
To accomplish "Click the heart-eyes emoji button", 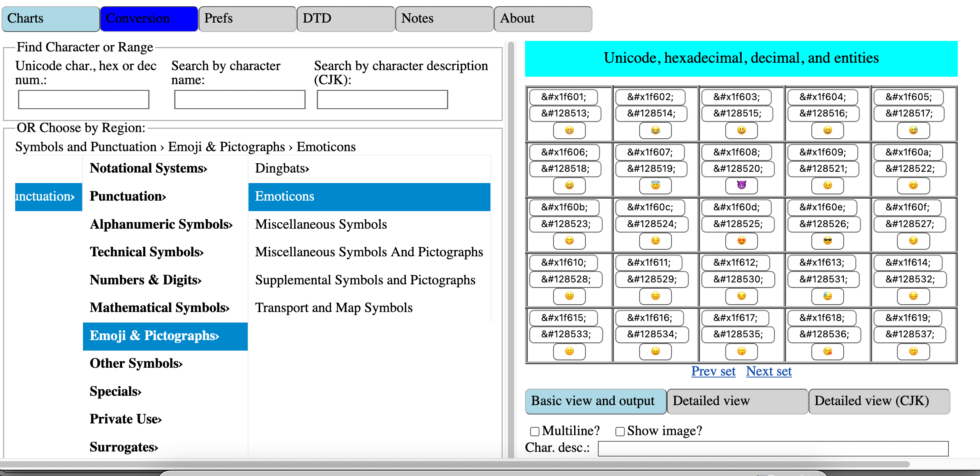I will tap(741, 241).
